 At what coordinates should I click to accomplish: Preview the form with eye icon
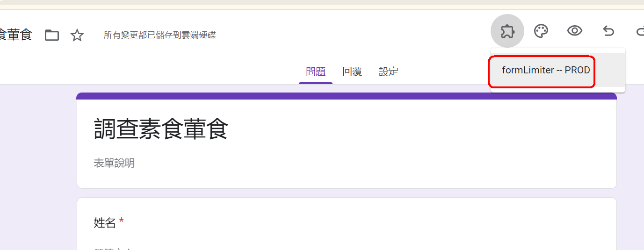574,31
